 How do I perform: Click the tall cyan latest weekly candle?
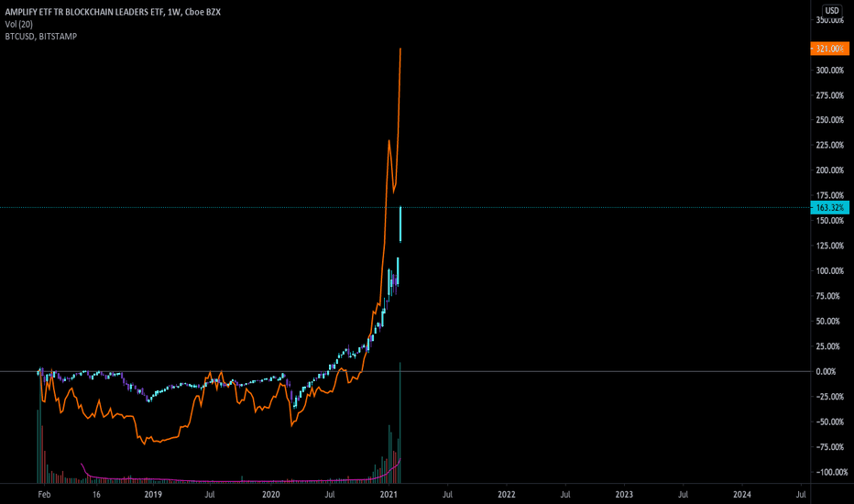(x=400, y=225)
